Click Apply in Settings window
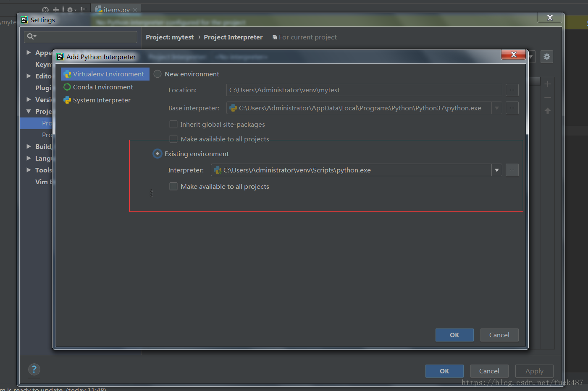The image size is (588, 391). pos(534,371)
